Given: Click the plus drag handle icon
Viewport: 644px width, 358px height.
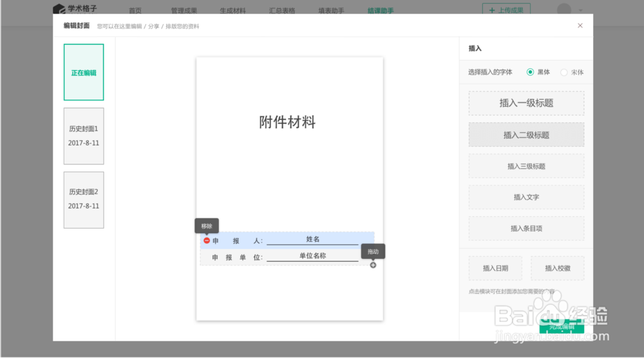Looking at the screenshot, I should pos(373,265).
